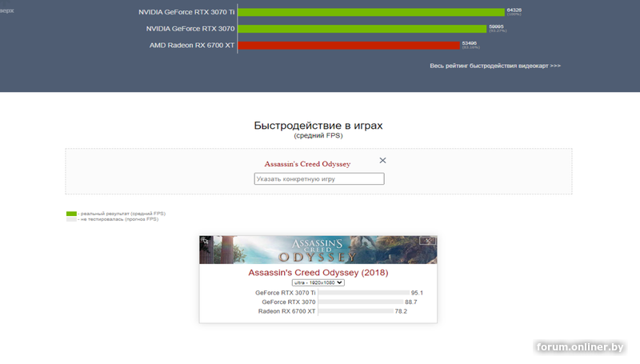Screen dimensions: 640x364
Task: Open the ultra - 1920x1080 settings dropdown
Action: point(318,282)
